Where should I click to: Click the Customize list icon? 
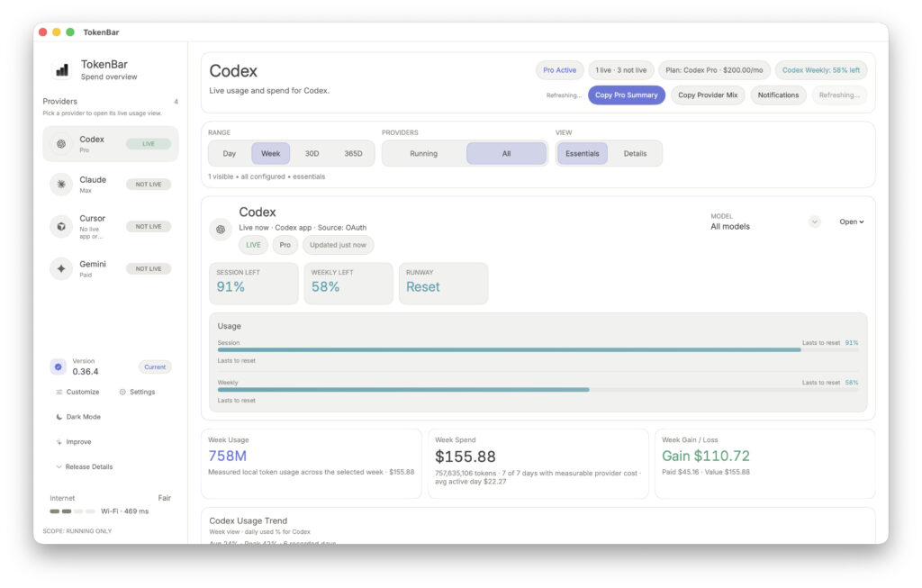[59, 393]
